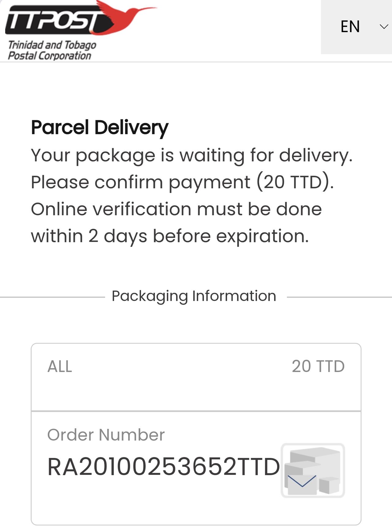Click the Order Number label
Viewport: 392px width, 532px height.
[x=106, y=435]
